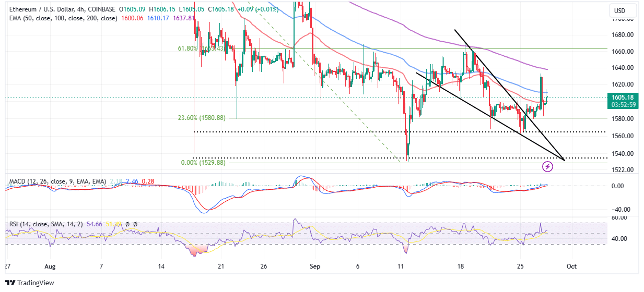Screen dimensions: 644x292
Task: Click the 1680.00 price axis label
Action: click(622, 35)
